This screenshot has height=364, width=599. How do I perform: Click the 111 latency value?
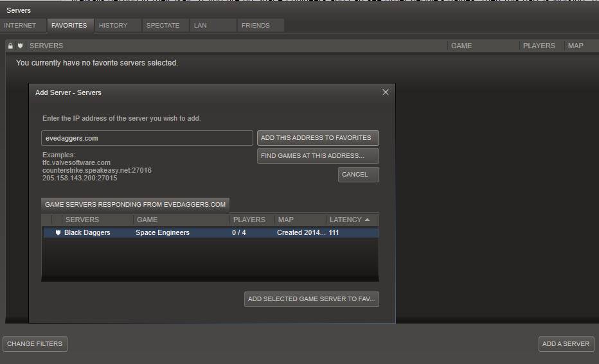(x=334, y=232)
